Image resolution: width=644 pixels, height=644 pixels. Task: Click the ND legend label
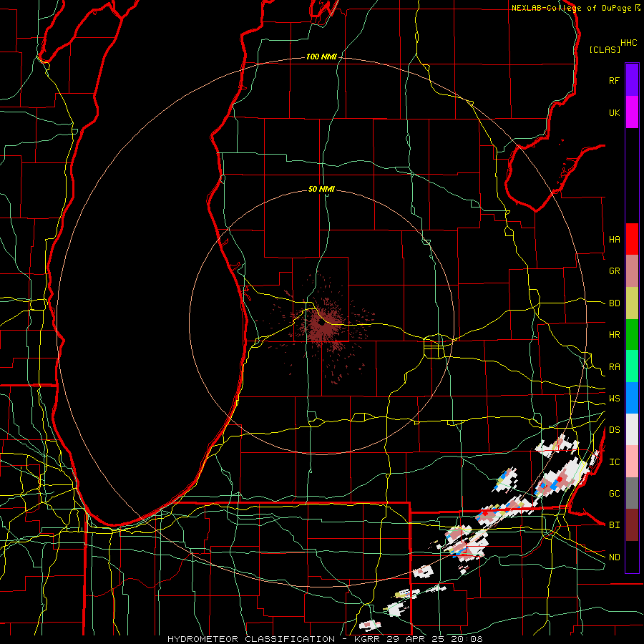tap(614, 557)
